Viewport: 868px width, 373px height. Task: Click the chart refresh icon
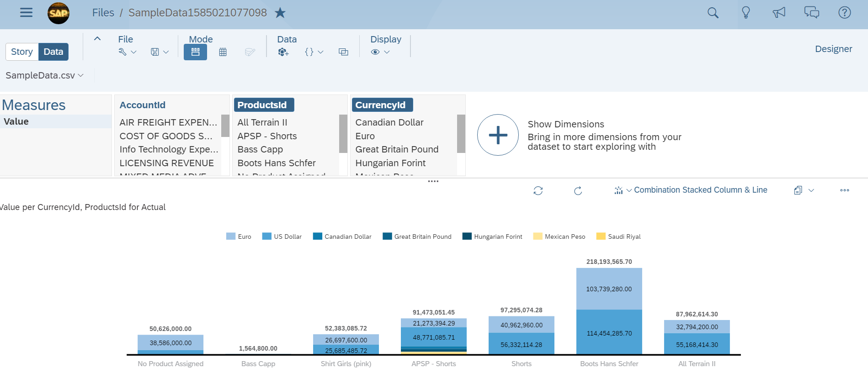point(538,190)
